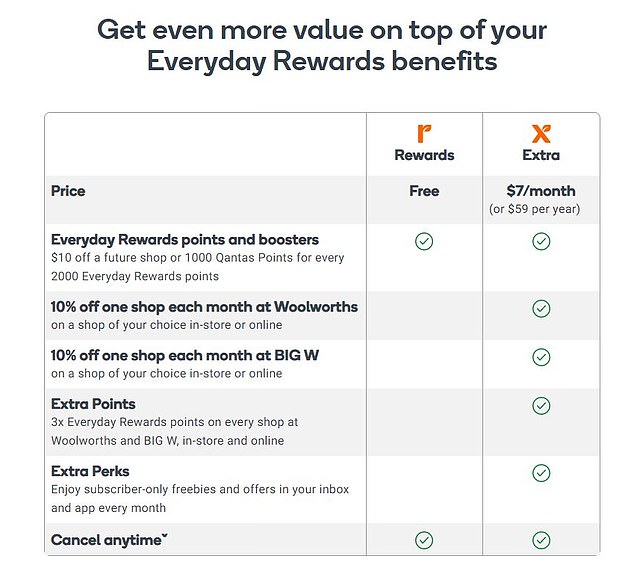Click Extra checkmark for points and boosters

tap(541, 241)
